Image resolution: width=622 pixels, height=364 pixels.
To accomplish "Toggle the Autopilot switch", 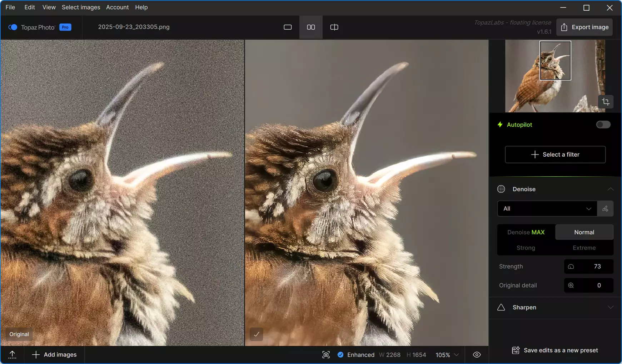I will tap(603, 125).
